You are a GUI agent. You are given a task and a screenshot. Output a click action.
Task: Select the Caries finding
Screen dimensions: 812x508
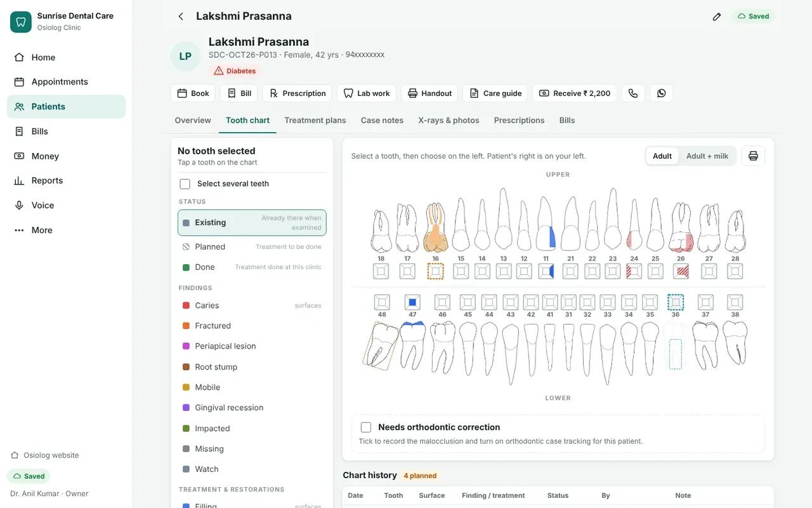252,305
